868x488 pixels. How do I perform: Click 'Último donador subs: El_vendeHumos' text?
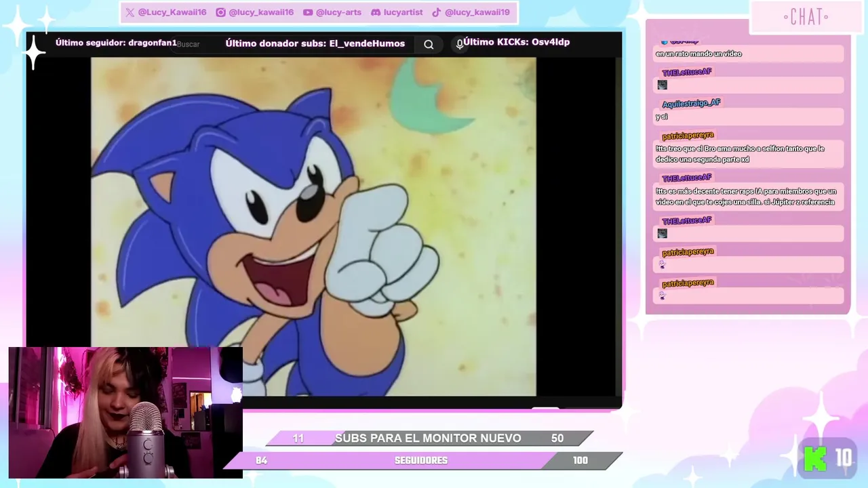coord(315,43)
